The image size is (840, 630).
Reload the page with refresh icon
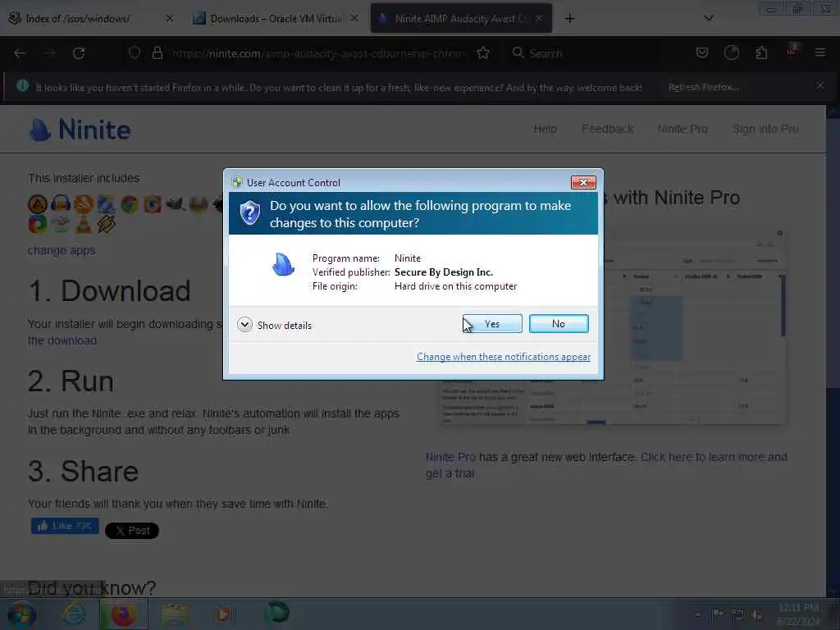79,53
